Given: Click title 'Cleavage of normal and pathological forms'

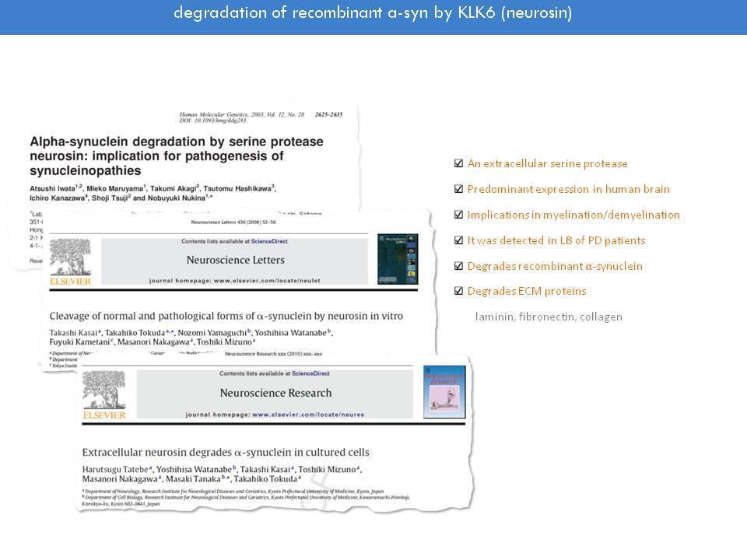Looking at the screenshot, I should tap(226, 317).
